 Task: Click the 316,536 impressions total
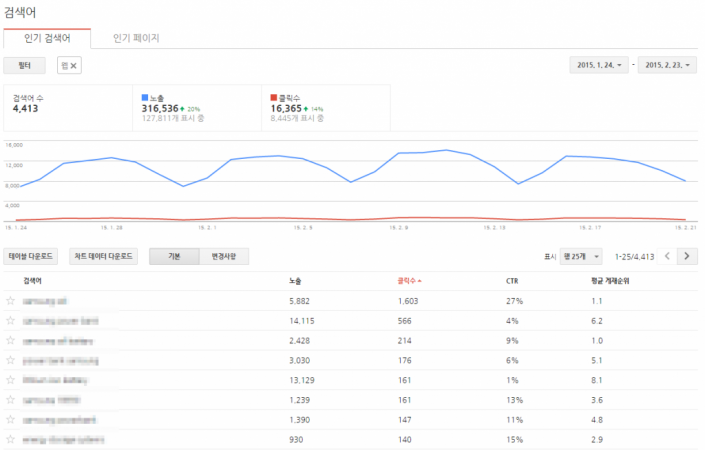click(160, 108)
